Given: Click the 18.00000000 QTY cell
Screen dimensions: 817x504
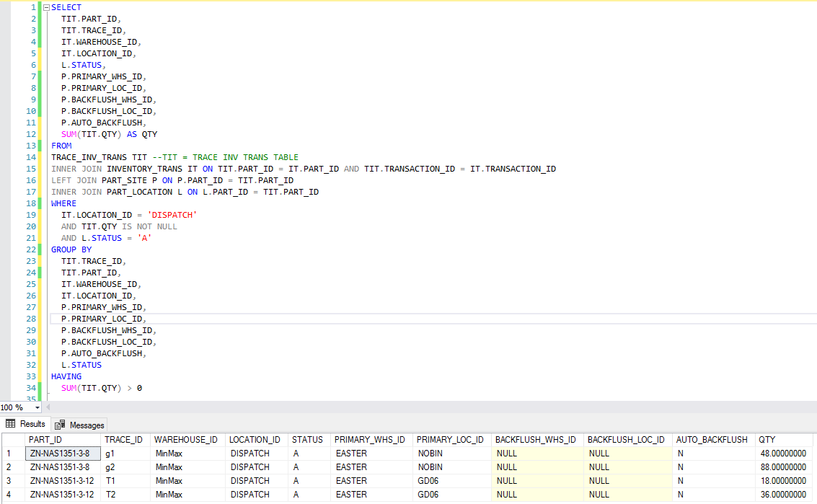Looking at the screenshot, I should pyautogui.click(x=783, y=480).
